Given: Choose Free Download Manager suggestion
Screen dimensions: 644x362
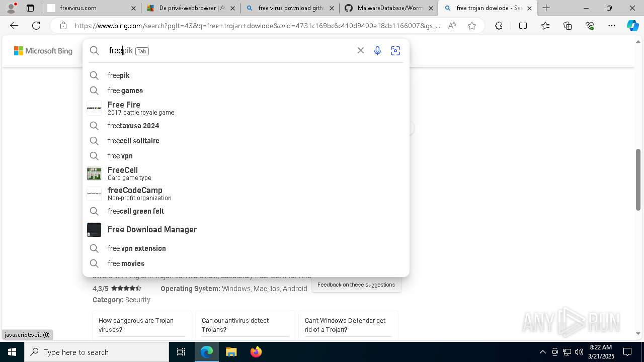Looking at the screenshot, I should tap(246, 230).
